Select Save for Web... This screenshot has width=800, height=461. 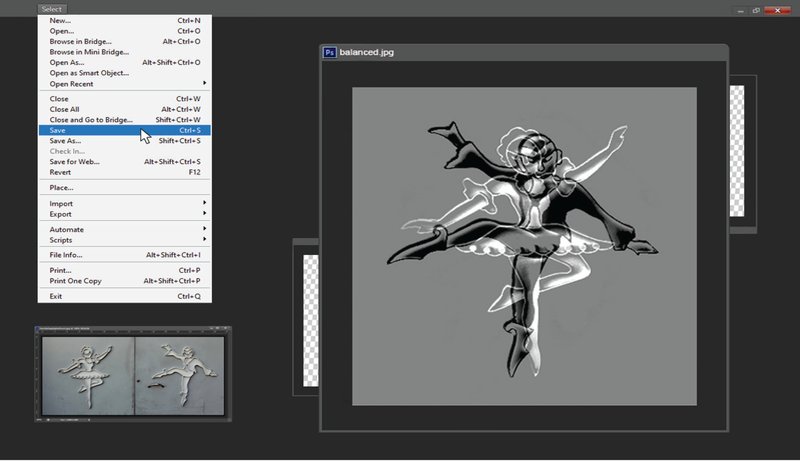[x=124, y=162]
